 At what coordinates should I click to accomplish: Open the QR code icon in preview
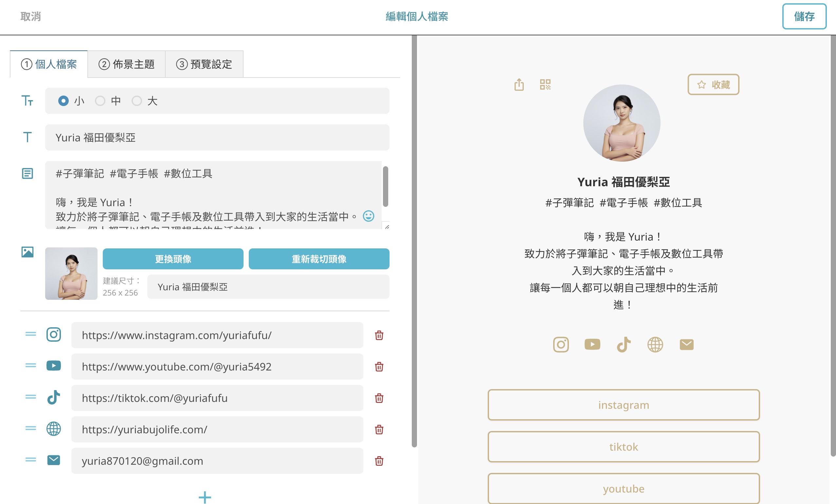click(545, 84)
